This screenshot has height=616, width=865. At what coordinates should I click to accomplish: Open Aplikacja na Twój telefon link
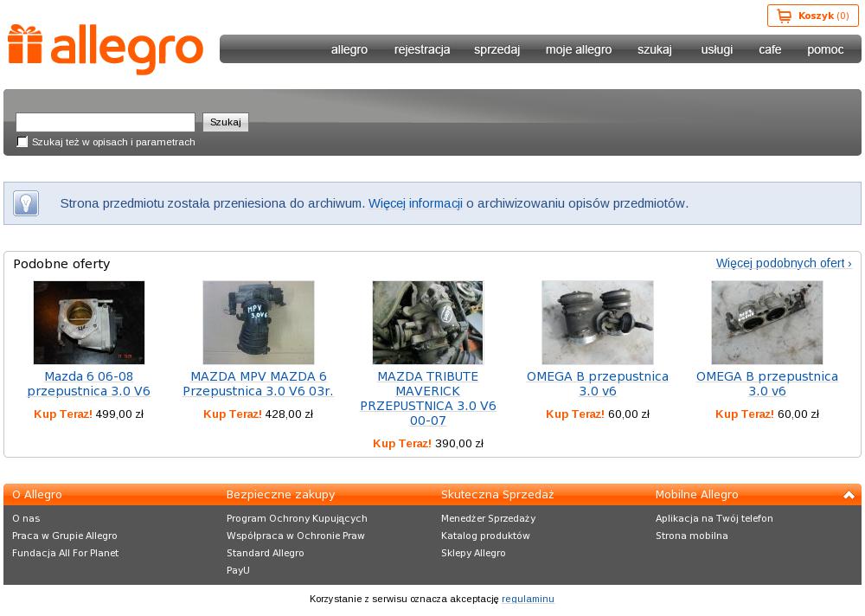tap(714, 518)
